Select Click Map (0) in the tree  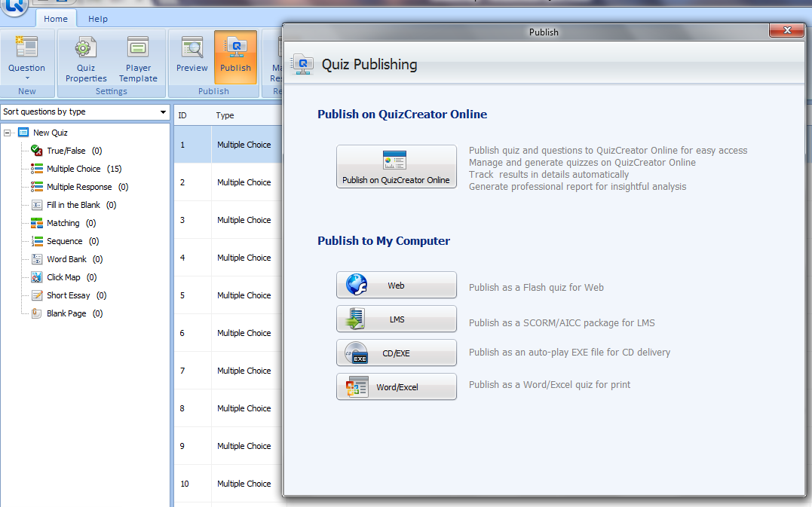pyautogui.click(x=72, y=277)
